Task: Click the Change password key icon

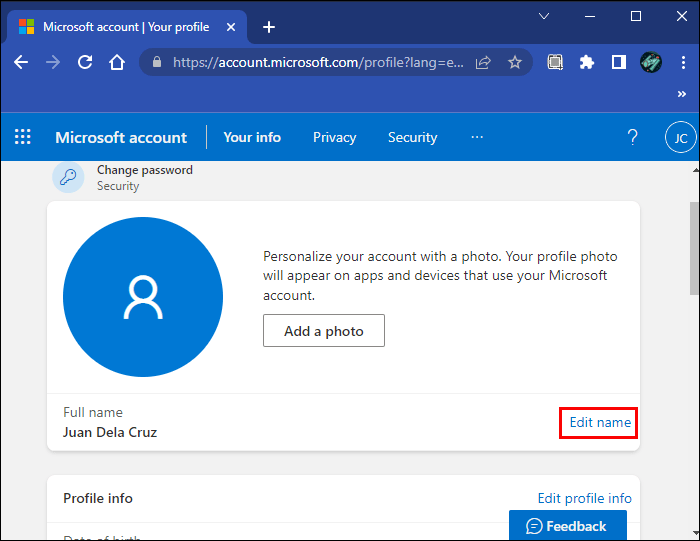Action: click(67, 177)
